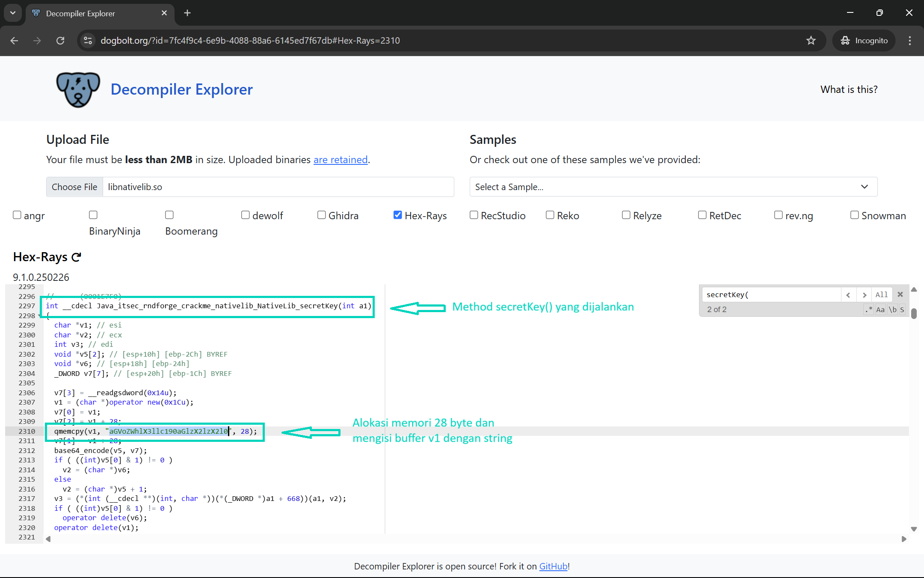The image size is (924, 578).
Task: Uncheck the Hex-Rays decompiler
Action: pyautogui.click(x=398, y=215)
